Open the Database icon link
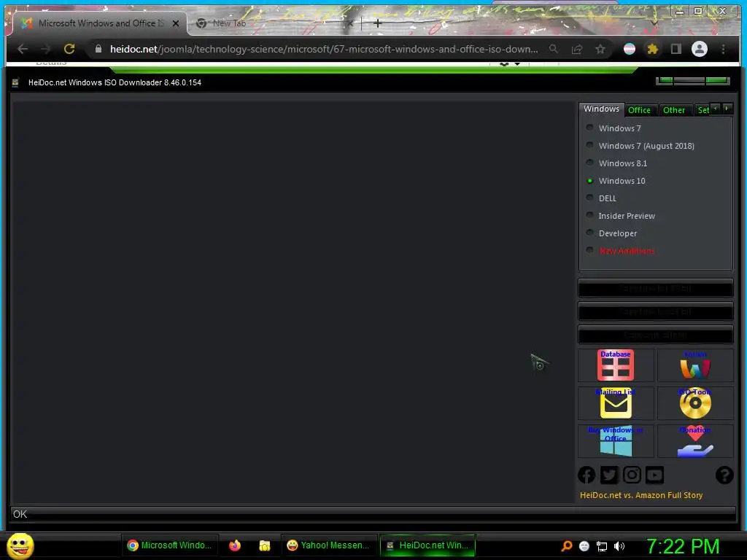The width and height of the screenshot is (747, 560). [x=615, y=365]
